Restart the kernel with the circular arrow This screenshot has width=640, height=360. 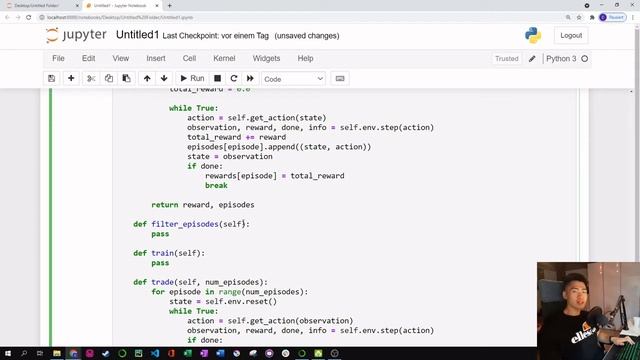coord(234,78)
